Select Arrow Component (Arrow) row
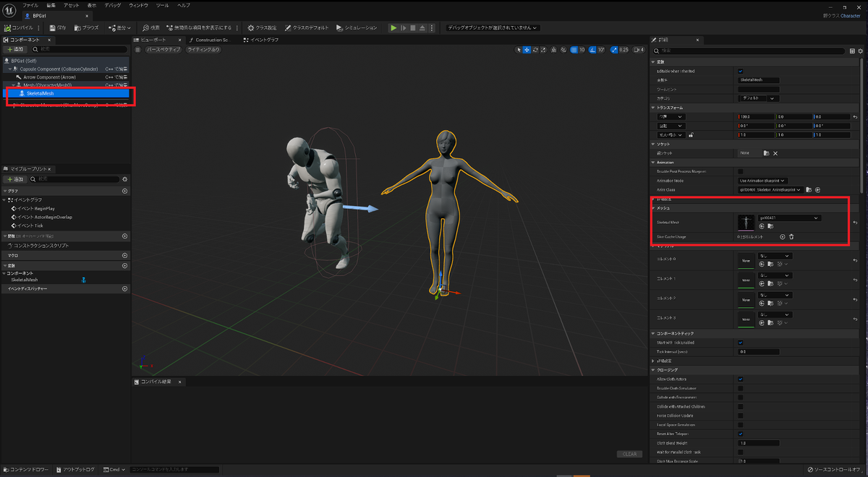 (65, 77)
